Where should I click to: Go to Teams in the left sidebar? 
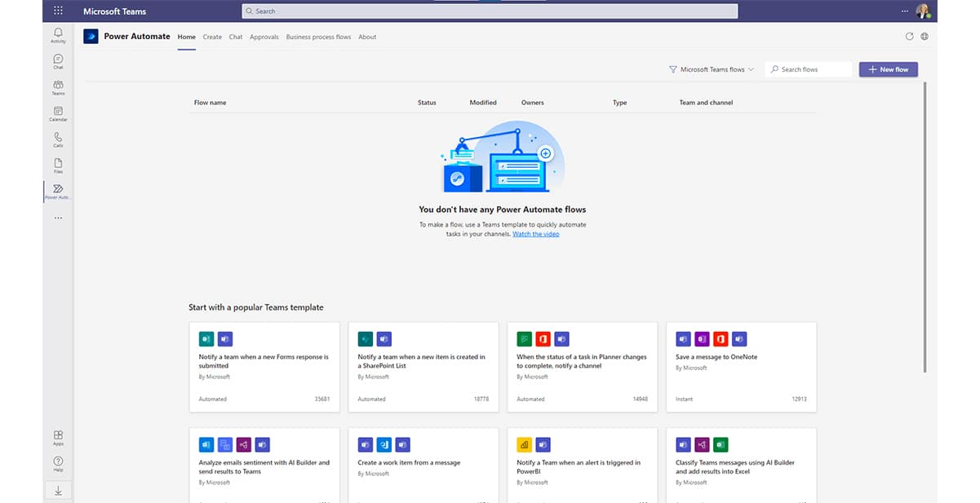pos(58,87)
